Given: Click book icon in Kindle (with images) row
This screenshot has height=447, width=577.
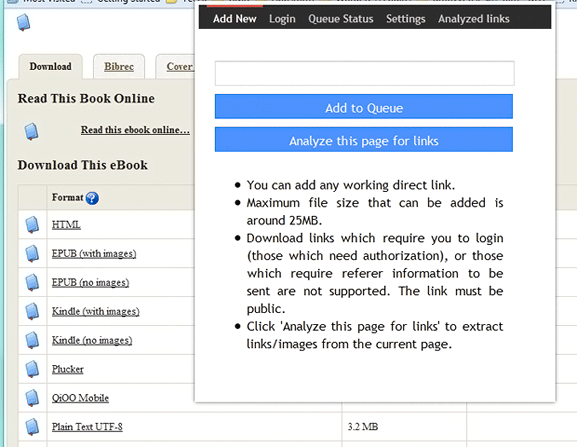Looking at the screenshot, I should [32, 311].
